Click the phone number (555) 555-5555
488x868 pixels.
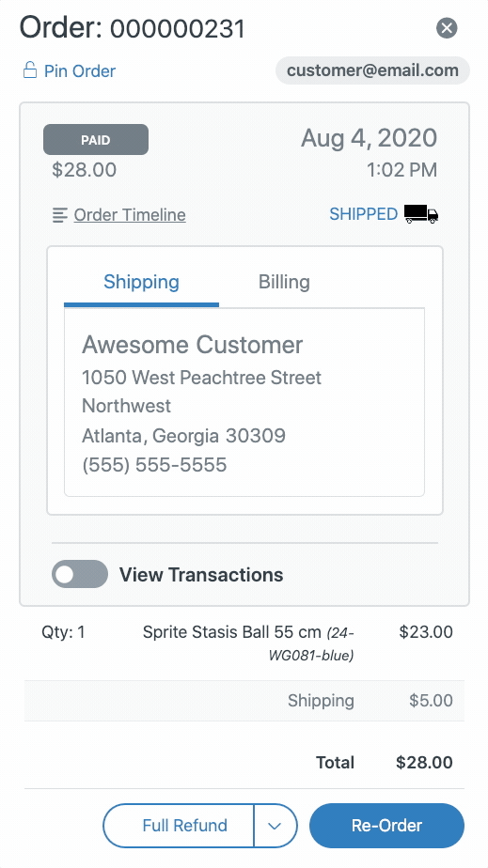click(x=154, y=464)
